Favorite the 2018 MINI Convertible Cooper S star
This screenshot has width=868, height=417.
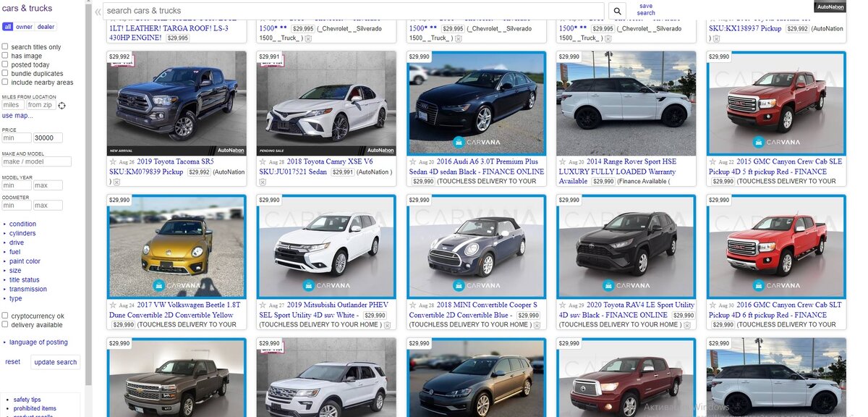(x=412, y=306)
